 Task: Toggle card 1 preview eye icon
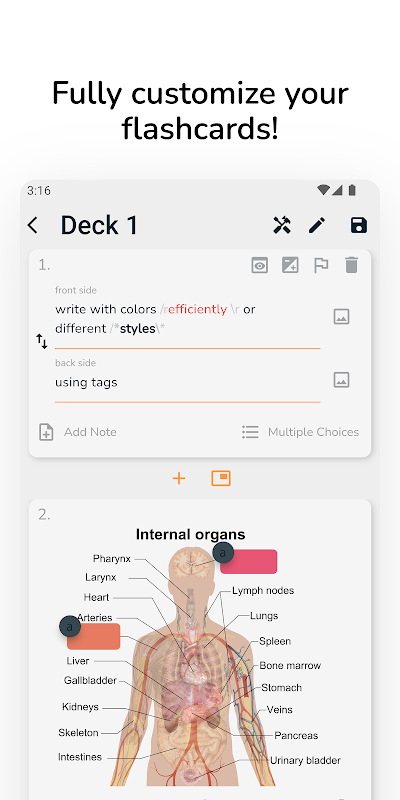point(259,265)
